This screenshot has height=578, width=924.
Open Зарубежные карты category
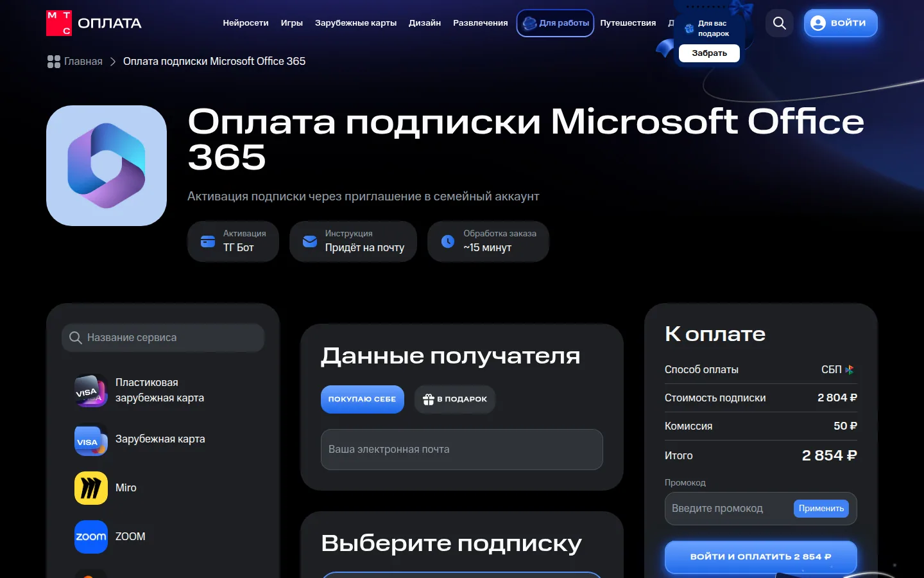click(355, 23)
